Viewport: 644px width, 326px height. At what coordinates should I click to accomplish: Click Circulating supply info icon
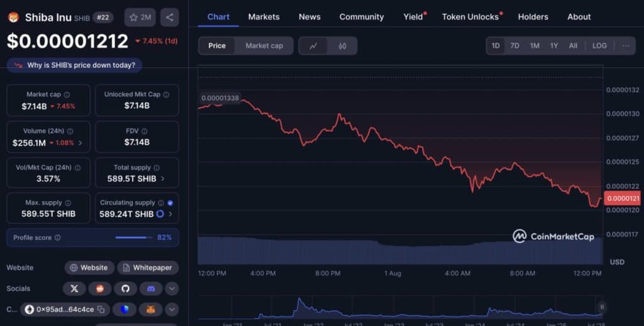point(161,203)
